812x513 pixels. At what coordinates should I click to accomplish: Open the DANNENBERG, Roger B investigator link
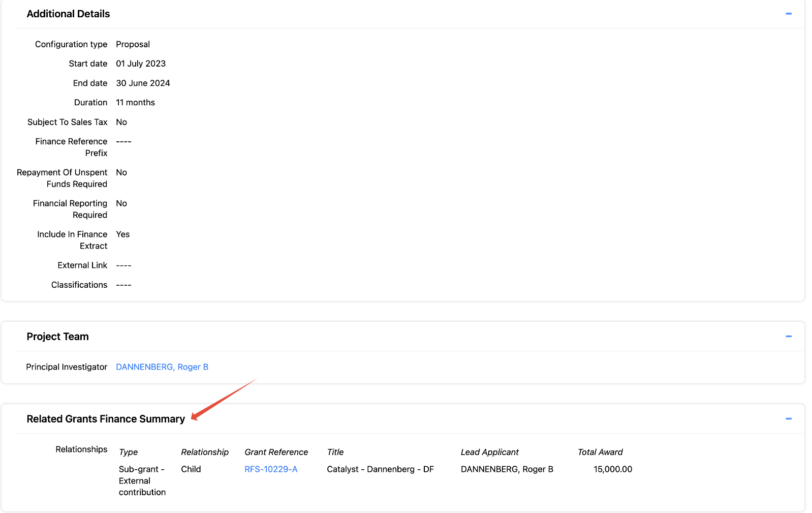pyautogui.click(x=162, y=367)
